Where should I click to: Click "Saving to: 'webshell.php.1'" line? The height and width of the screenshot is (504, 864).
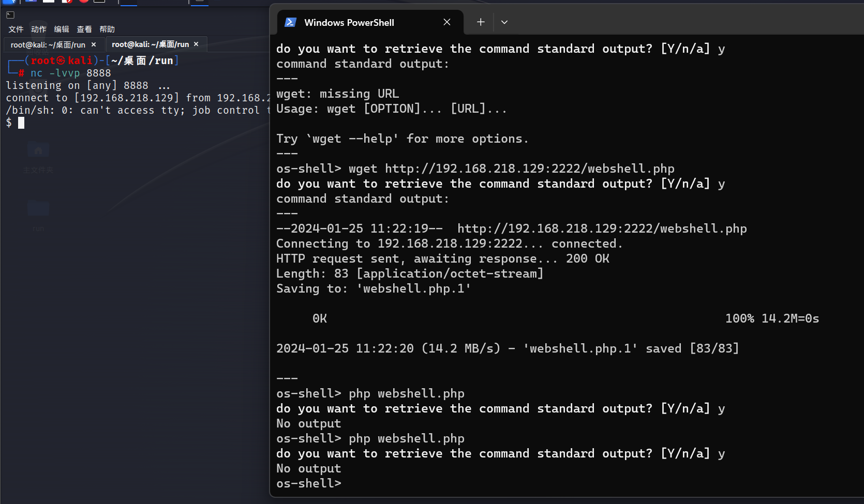point(374,288)
